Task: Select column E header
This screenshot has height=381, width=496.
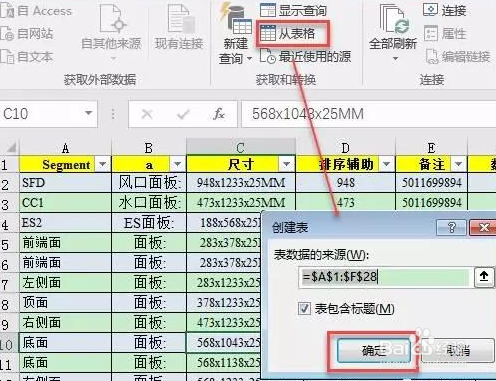Action: tap(431, 147)
